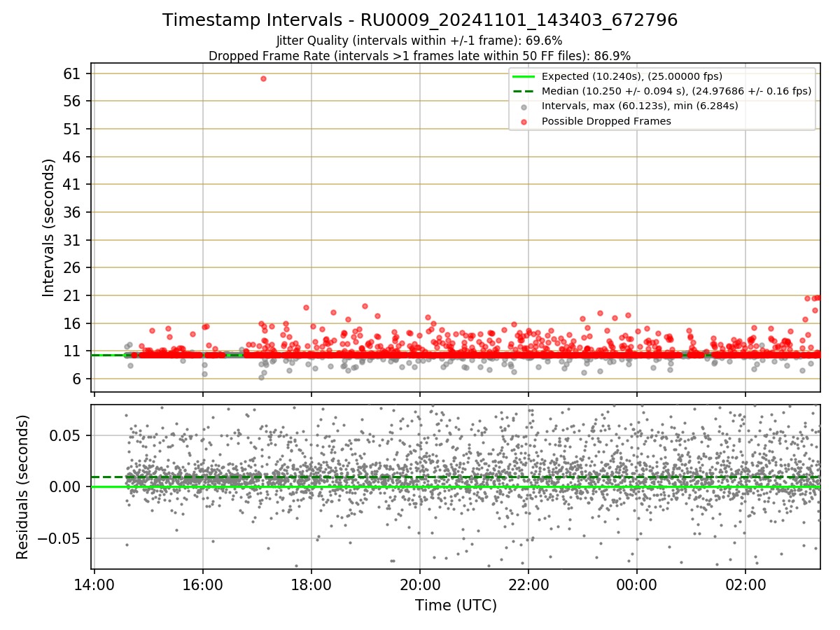Click the 51 tick on intervals axis
This screenshot has width=840, height=630.
[x=73, y=129]
